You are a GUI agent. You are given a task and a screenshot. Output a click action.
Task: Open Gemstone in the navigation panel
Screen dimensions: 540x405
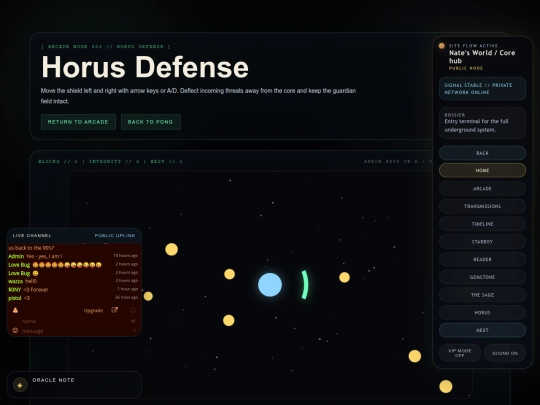click(x=482, y=277)
